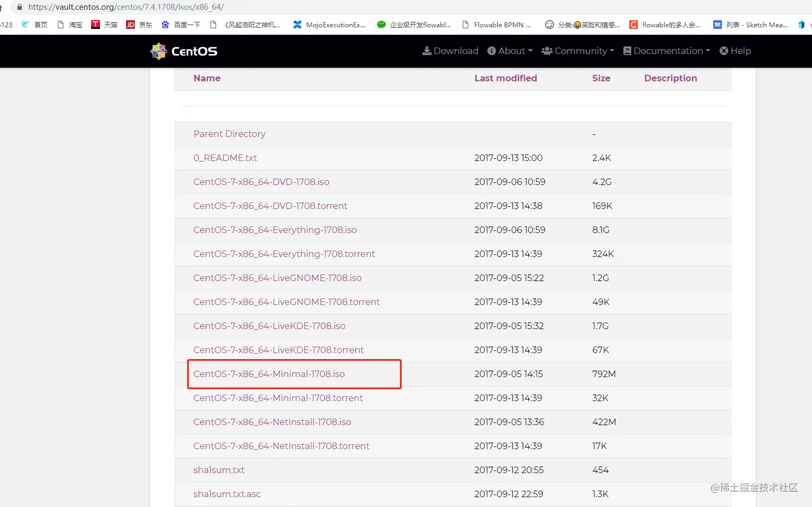Click the CentOS logo icon

point(159,51)
